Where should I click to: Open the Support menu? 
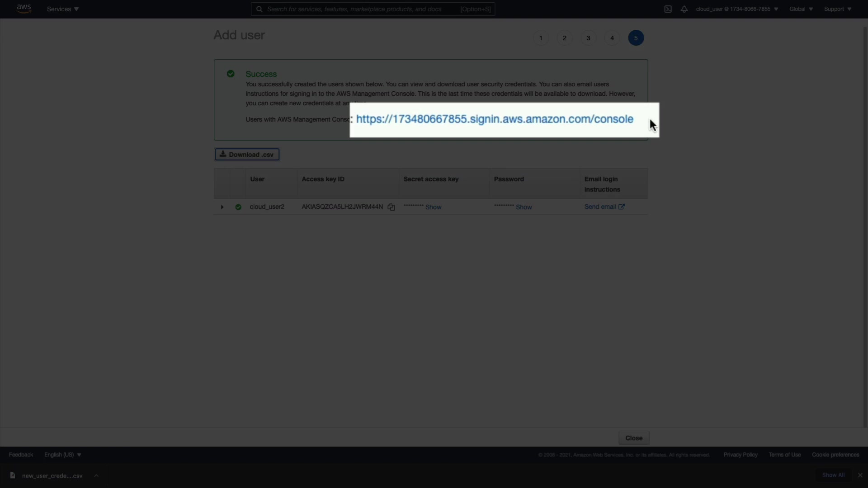pyautogui.click(x=837, y=9)
